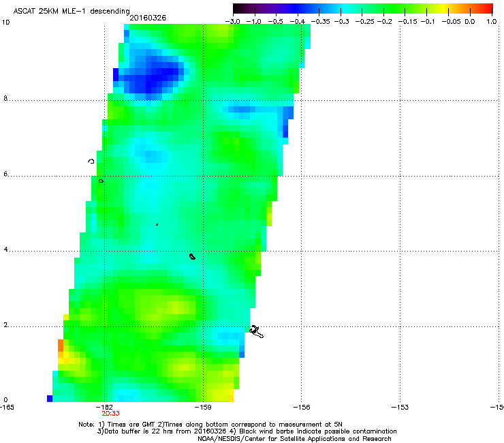Click the -0.5 color scale label
This screenshot has width=504, height=443.
point(275,22)
